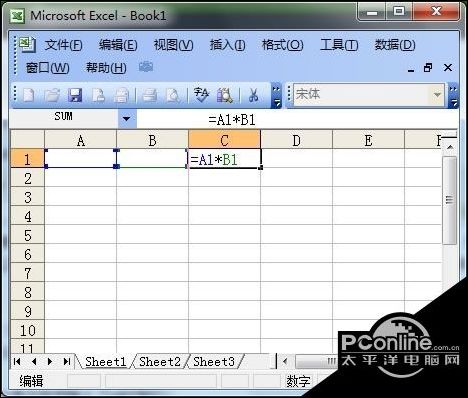The width and height of the screenshot is (468, 398).
Task: Click the select-all corner box
Action: 27,140
